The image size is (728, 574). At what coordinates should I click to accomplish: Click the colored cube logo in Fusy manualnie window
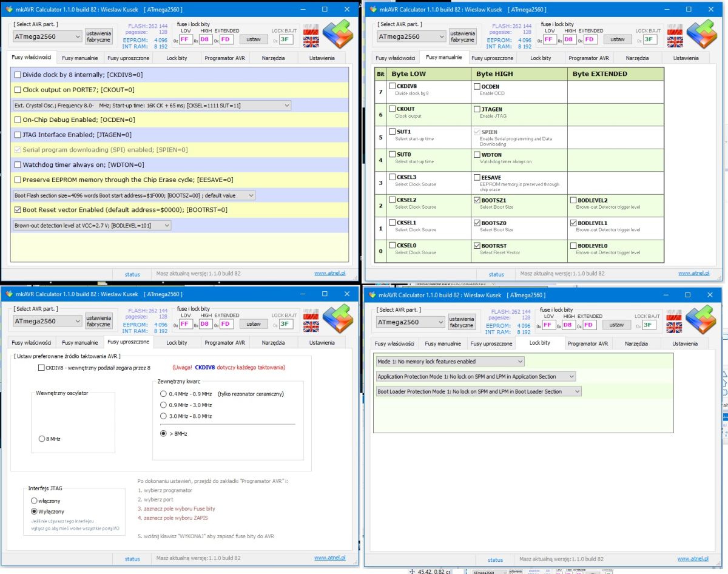click(x=701, y=33)
